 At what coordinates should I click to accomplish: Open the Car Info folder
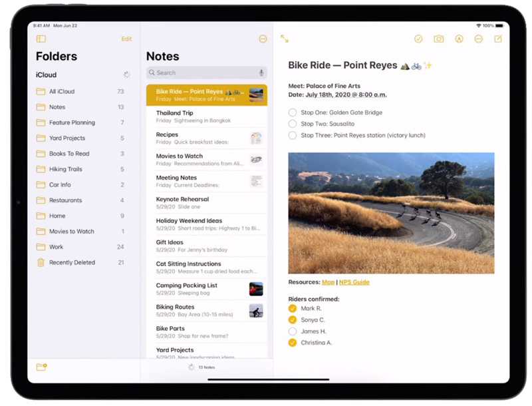click(x=80, y=184)
